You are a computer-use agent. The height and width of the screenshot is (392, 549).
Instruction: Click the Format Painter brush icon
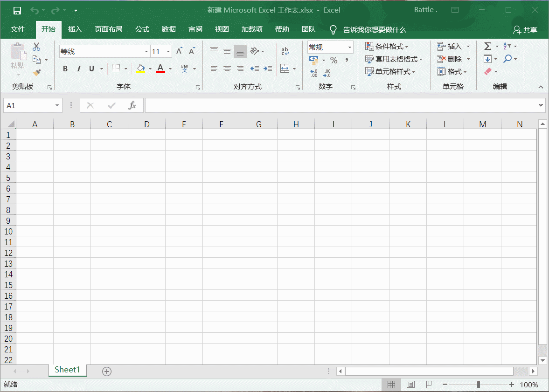click(37, 72)
